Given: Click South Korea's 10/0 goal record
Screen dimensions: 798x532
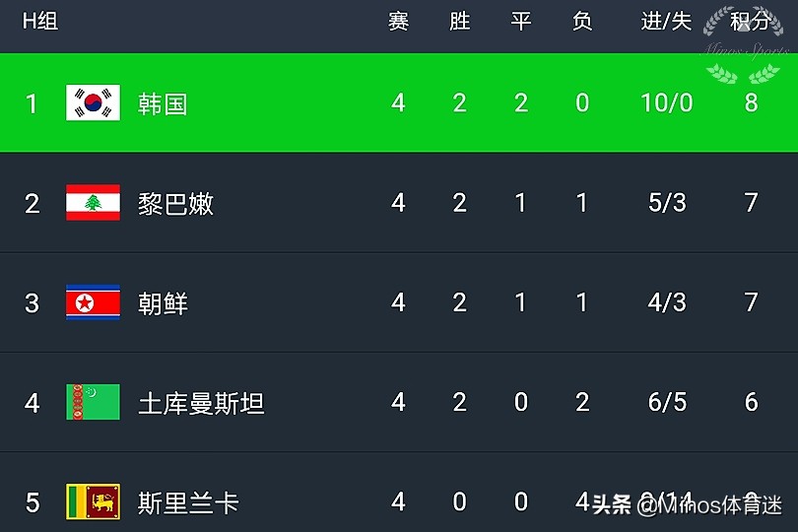Looking at the screenshot, I should tap(666, 103).
